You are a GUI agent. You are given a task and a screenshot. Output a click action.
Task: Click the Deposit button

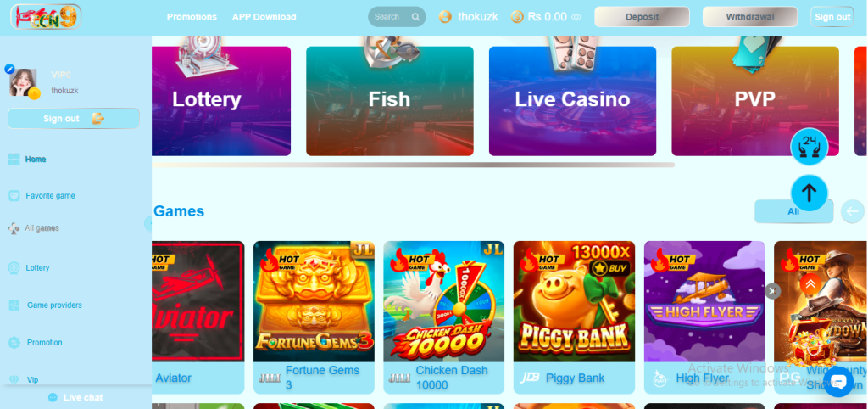(x=643, y=17)
